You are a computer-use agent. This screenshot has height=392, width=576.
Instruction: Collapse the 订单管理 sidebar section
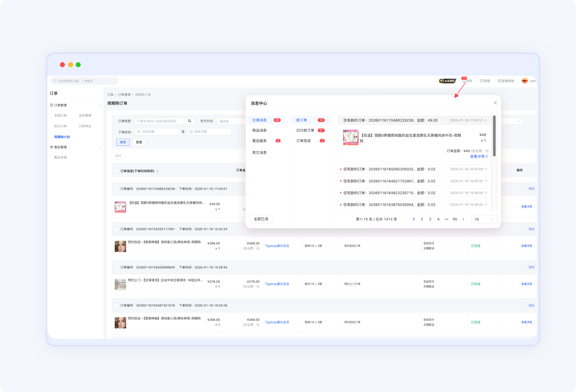pos(100,105)
